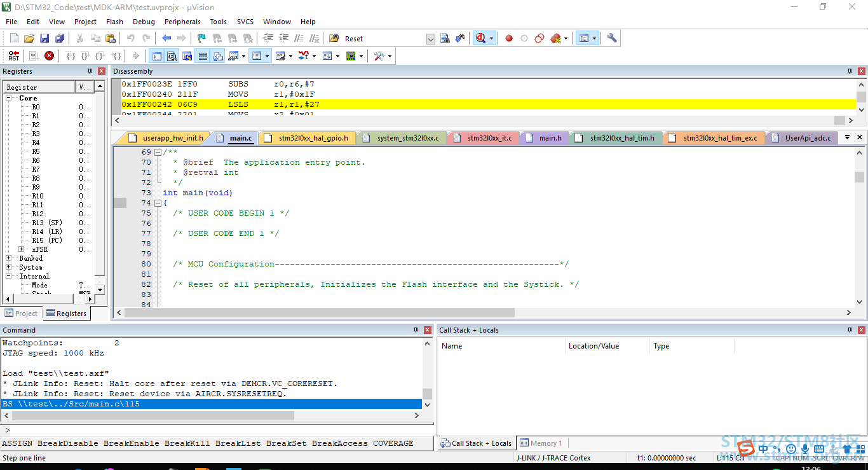Disable all breakpoints icon
Viewport: 868px width, 470px height.
tap(539, 38)
